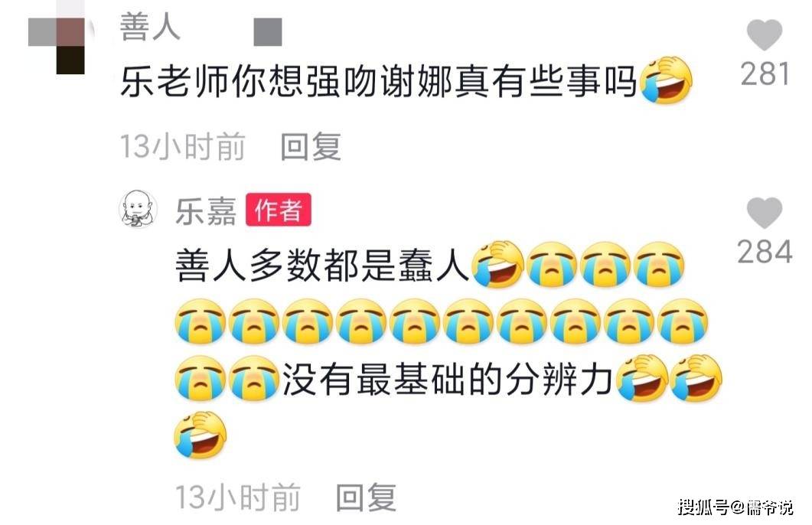This screenshot has height=525, width=812.
Task: Click the 281 like count
Action: click(x=765, y=74)
